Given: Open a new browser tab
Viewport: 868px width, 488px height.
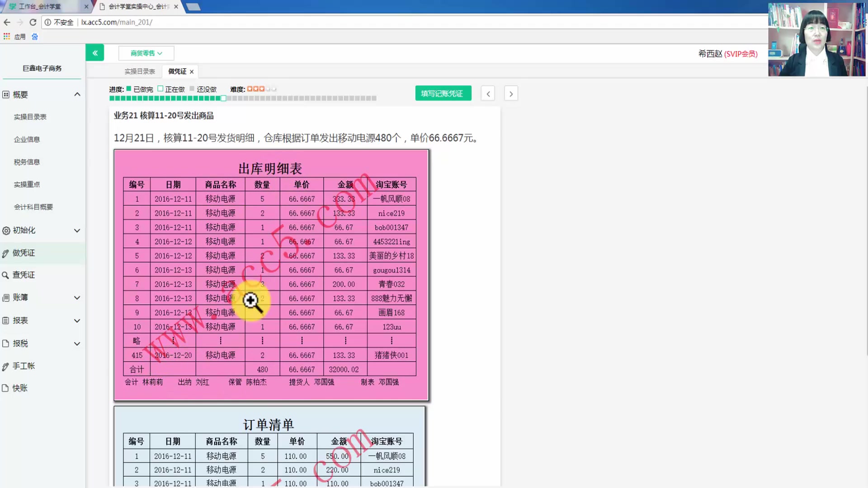Looking at the screenshot, I should tap(193, 6).
